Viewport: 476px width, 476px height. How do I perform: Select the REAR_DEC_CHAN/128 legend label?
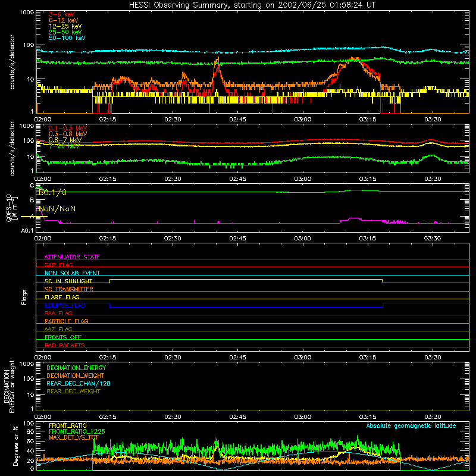79,384
